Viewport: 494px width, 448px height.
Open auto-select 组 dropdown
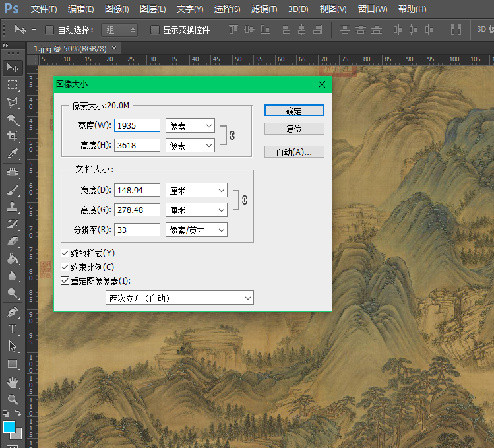[119, 30]
